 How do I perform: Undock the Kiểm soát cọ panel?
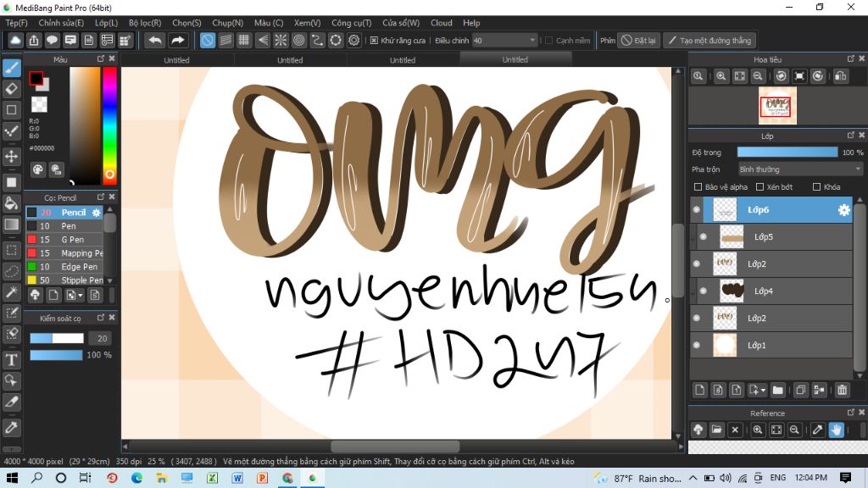(101, 318)
